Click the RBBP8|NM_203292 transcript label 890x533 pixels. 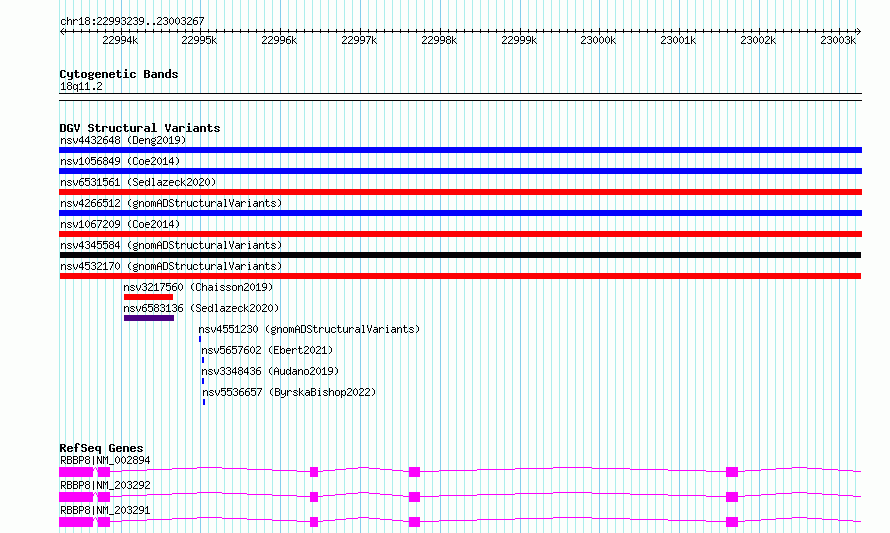pos(105,485)
